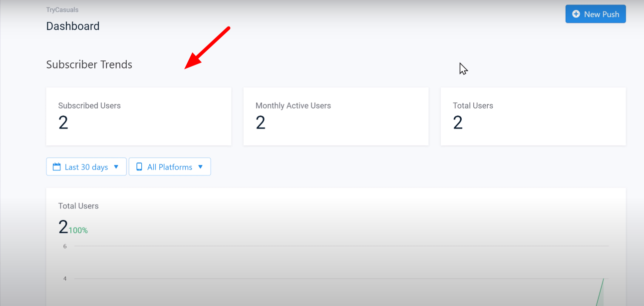Click the Dashboard page heading

(x=73, y=26)
